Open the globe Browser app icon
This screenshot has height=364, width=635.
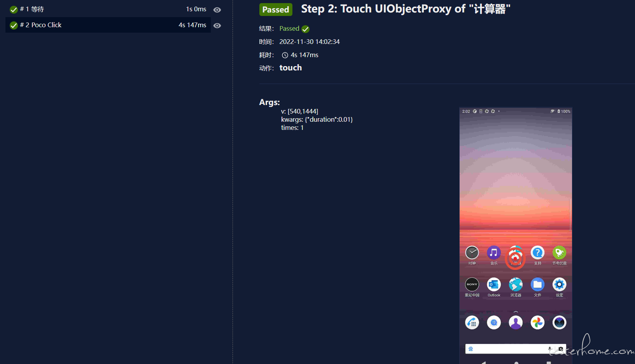point(516,285)
